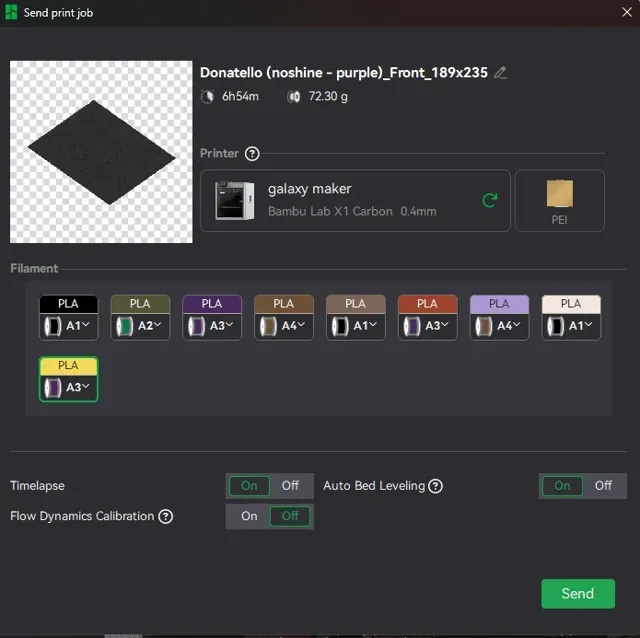Viewport: 640px width, 638px height.
Task: Click the green refresh icon for galaxy maker
Action: pos(490,200)
